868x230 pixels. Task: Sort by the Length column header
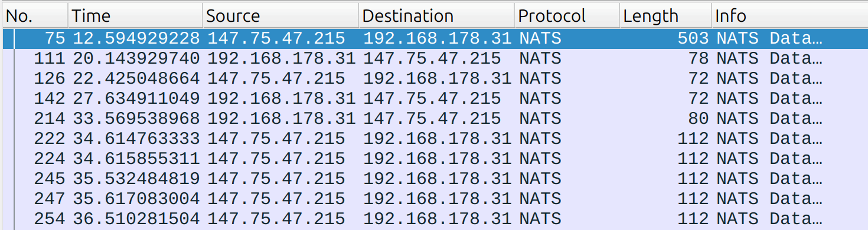point(665,15)
